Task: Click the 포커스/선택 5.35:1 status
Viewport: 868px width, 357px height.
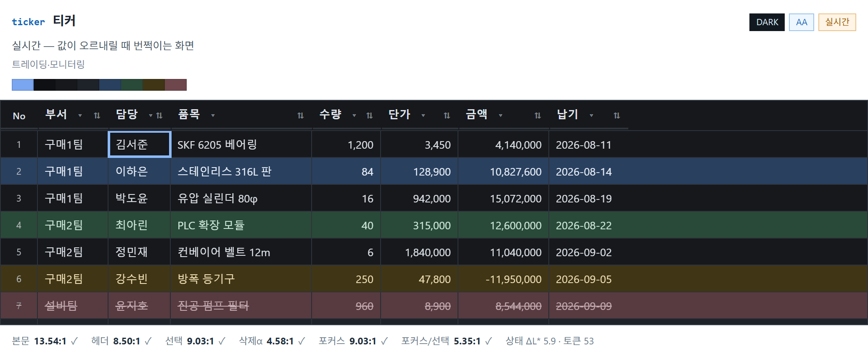Action: tap(447, 341)
